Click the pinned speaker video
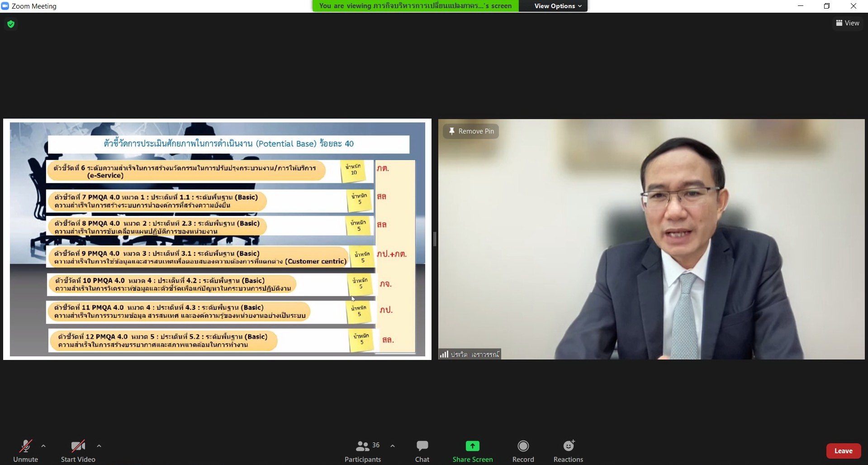The image size is (868, 465). 651,239
